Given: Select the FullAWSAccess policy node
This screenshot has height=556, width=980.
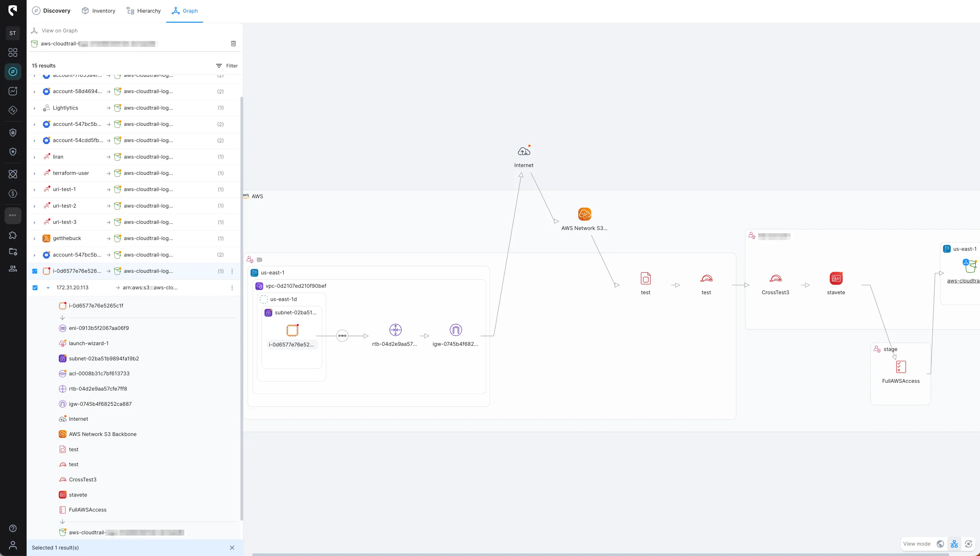Looking at the screenshot, I should point(900,367).
